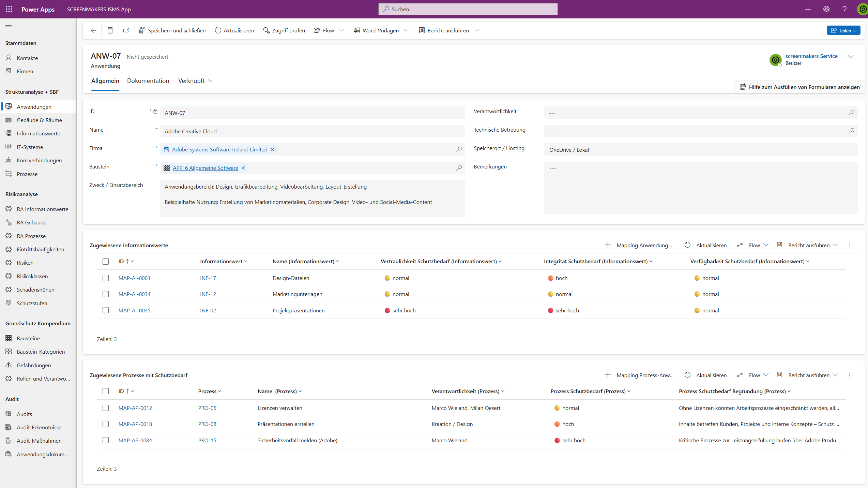The image size is (868, 488).
Task: Select the MAP-AP-0018 row checkbox
Action: click(106, 424)
